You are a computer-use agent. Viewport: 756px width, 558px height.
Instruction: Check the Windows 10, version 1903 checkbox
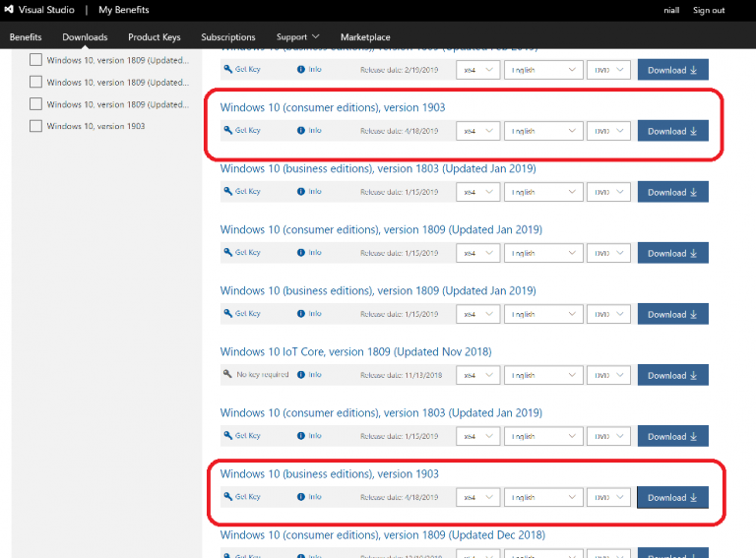coord(36,126)
